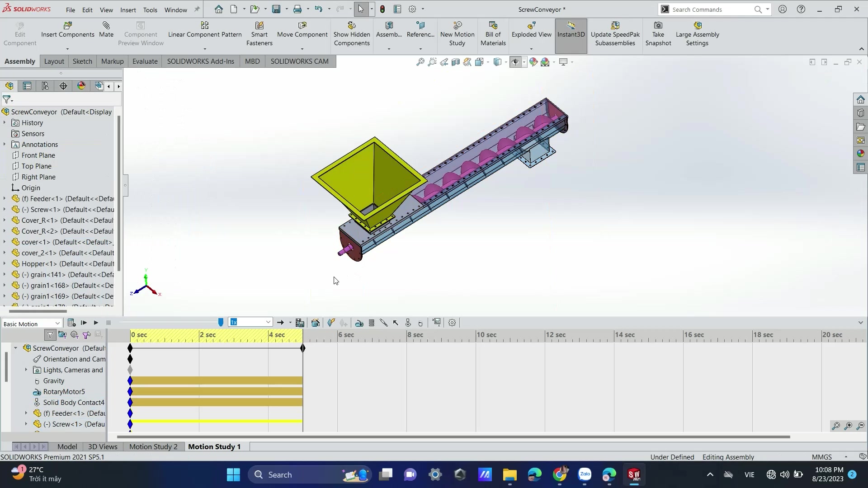This screenshot has width=868, height=488.
Task: Click Save Animation icon
Action: click(300, 323)
